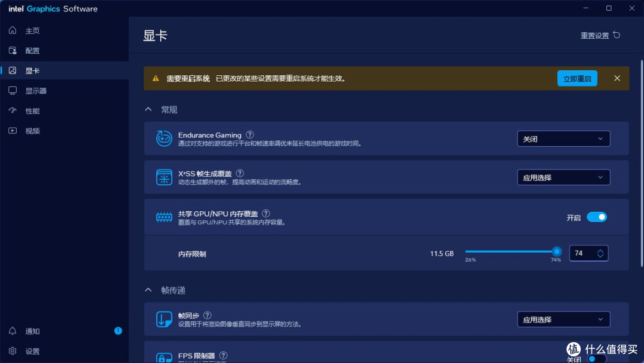Click 重置设置 link
This screenshot has height=363, width=644.
tap(595, 35)
